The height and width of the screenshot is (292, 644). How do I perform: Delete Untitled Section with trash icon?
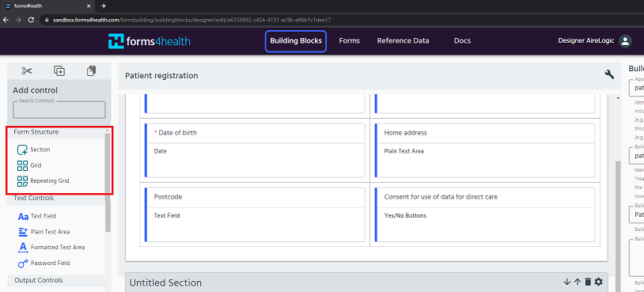(588, 282)
